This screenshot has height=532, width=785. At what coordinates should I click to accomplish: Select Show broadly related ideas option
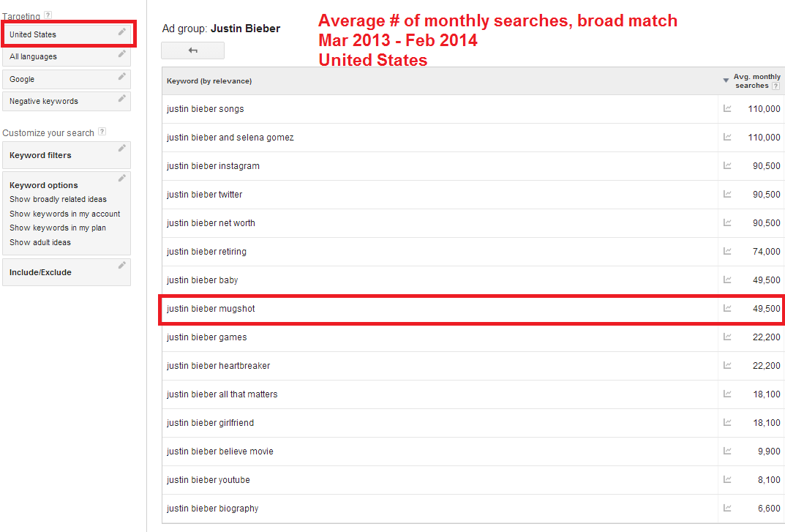click(58, 199)
